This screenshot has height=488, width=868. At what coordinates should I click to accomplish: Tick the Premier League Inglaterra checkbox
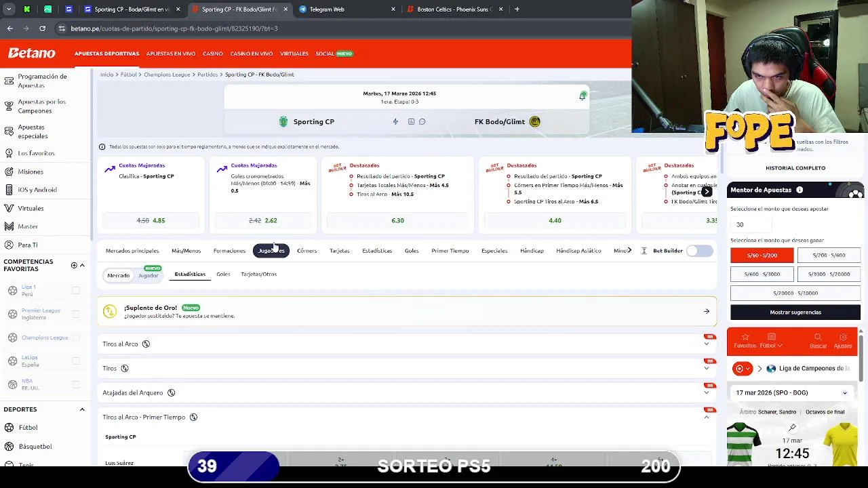tap(76, 314)
